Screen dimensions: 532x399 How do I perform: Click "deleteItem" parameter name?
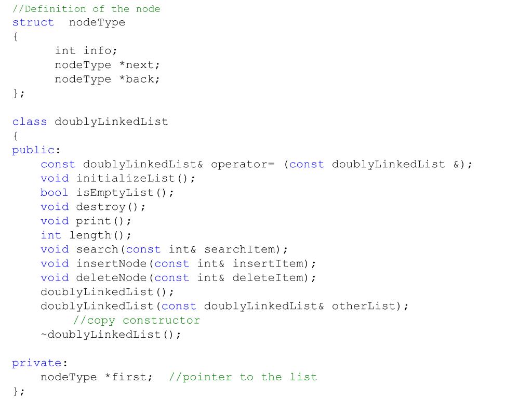tap(268, 278)
